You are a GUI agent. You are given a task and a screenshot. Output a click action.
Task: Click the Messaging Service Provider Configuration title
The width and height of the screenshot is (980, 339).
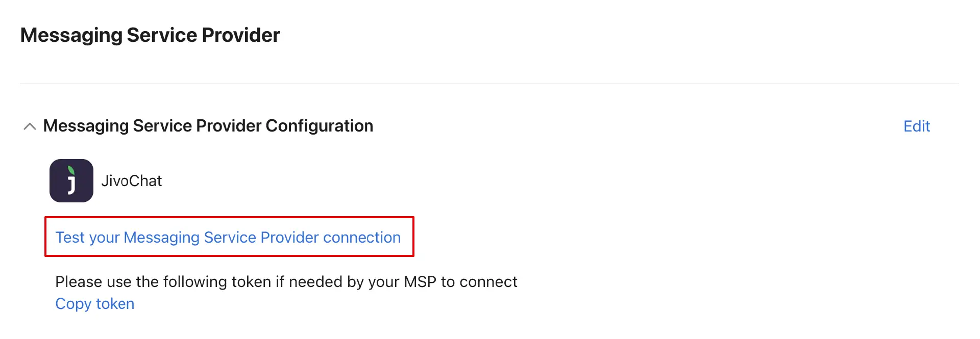(x=208, y=126)
